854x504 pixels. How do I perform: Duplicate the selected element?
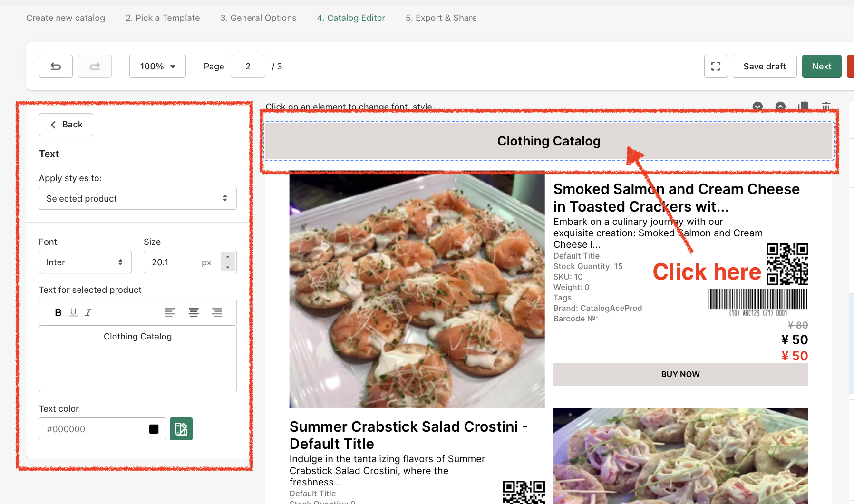(x=803, y=106)
